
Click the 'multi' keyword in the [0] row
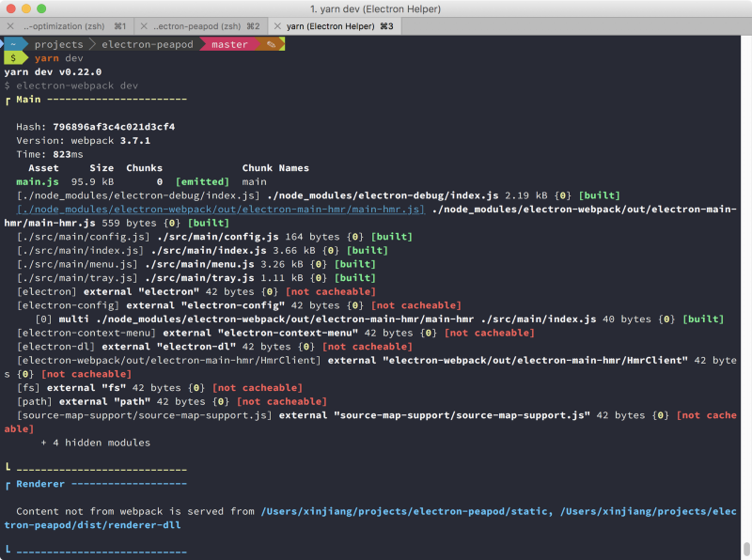click(74, 319)
